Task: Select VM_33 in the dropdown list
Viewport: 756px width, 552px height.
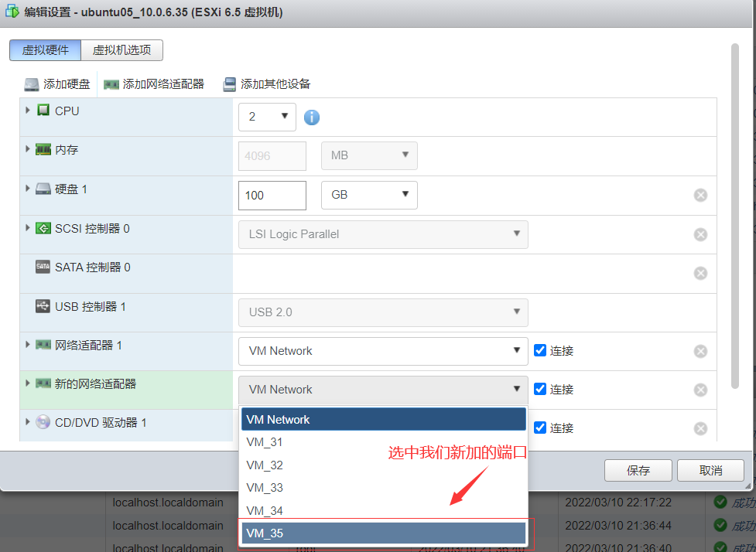Action: coord(383,488)
